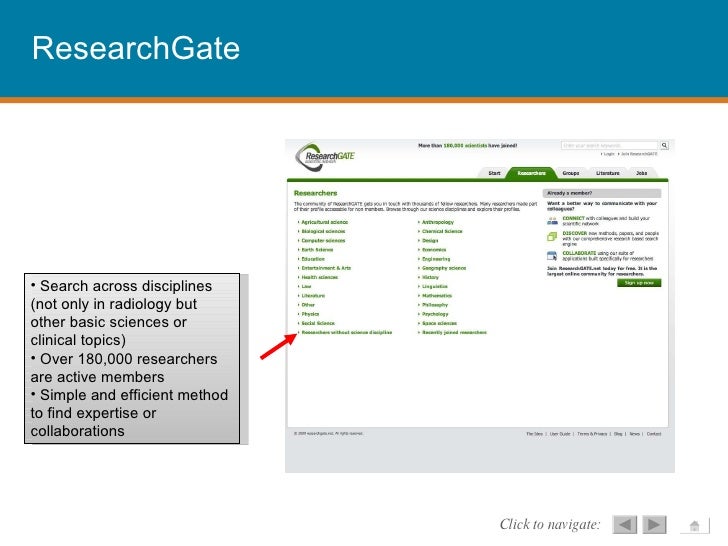728x546 pixels.
Task: Open Linguistics discipline link
Action: tap(435, 286)
